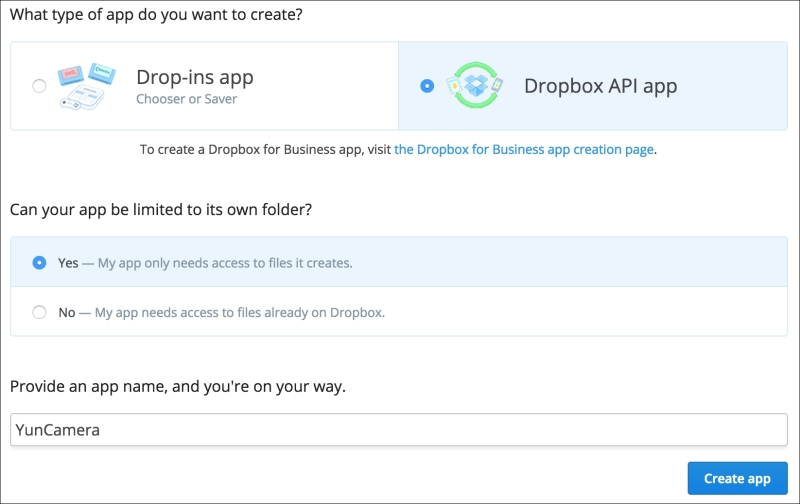Viewport: 800px width, 504px height.
Task: Click the Drop-ins app illustration icon
Action: click(86, 86)
